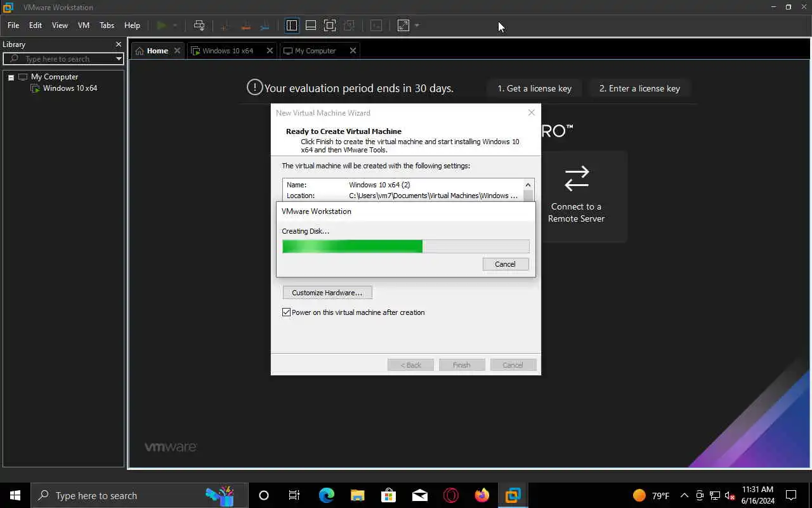Cancel the Creating Disk operation
Screen dimensions: 812x508
tap(505, 264)
